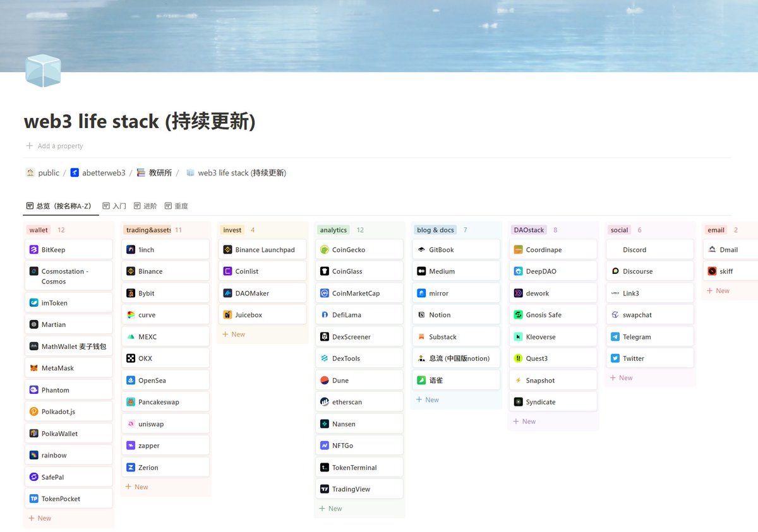Click the OpenSea ship icon
Image resolution: width=758 pixels, height=532 pixels.
point(131,381)
